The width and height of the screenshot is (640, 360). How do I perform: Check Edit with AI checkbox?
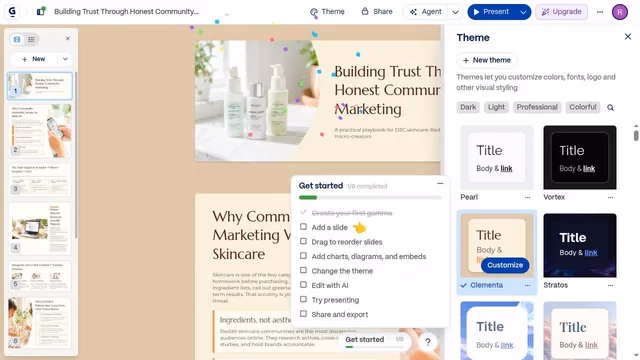pyautogui.click(x=303, y=285)
